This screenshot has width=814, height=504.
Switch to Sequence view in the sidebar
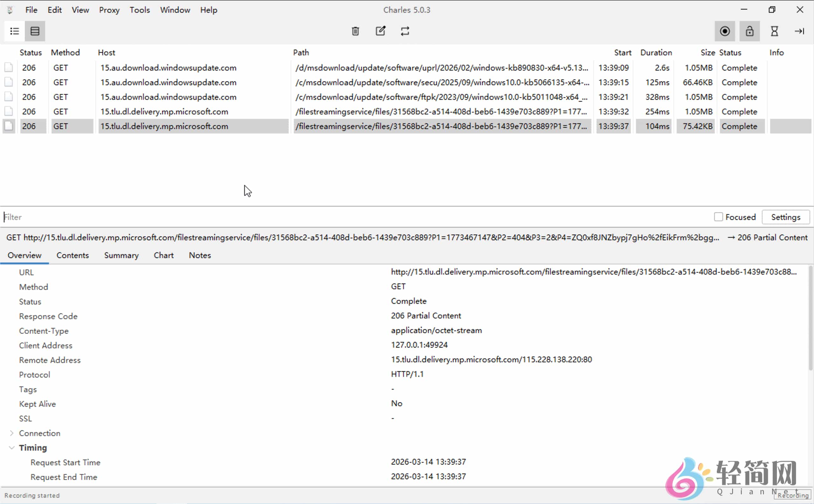pos(35,31)
